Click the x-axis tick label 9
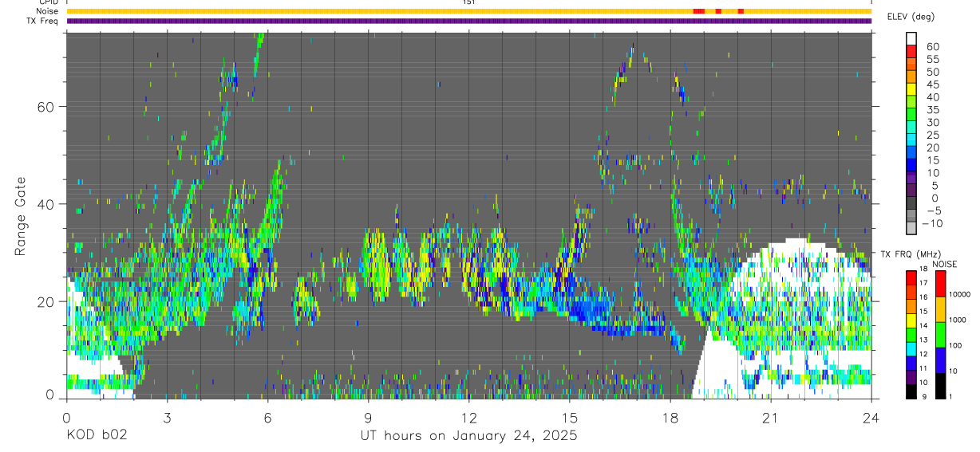980x452 pixels. (x=368, y=418)
